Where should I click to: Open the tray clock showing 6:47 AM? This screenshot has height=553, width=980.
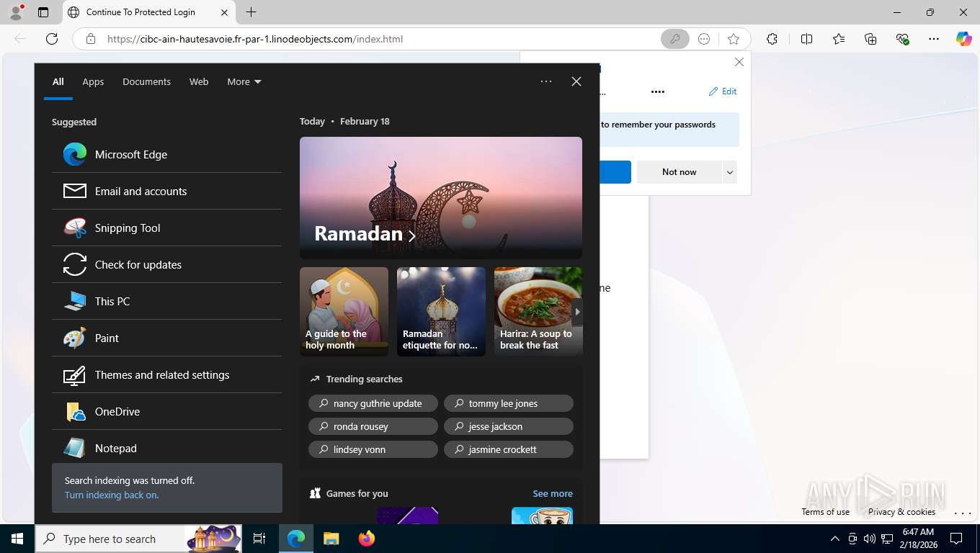tap(917, 539)
